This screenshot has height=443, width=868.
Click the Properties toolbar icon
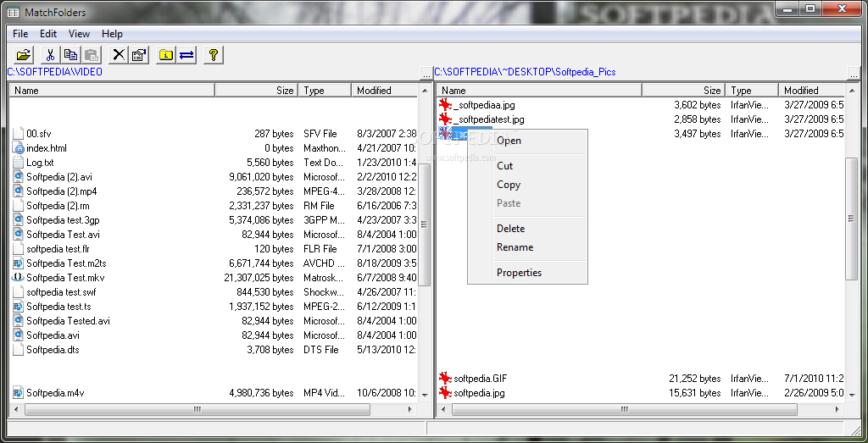point(139,55)
